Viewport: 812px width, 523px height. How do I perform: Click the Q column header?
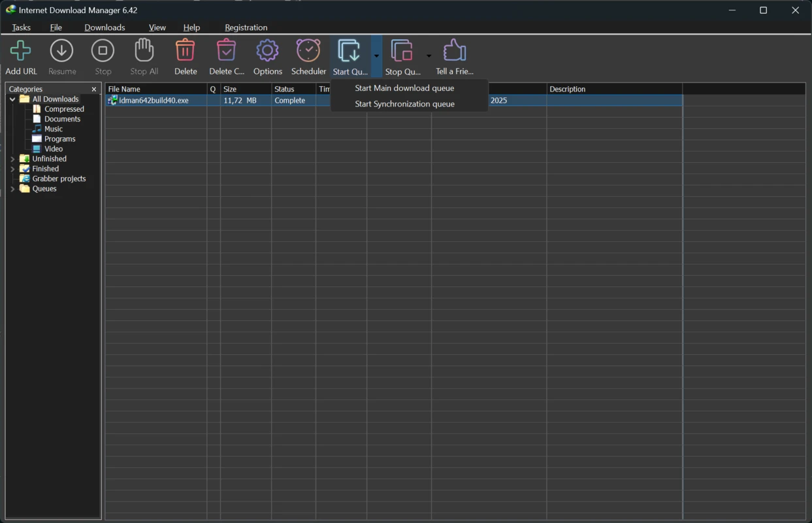[x=214, y=89]
